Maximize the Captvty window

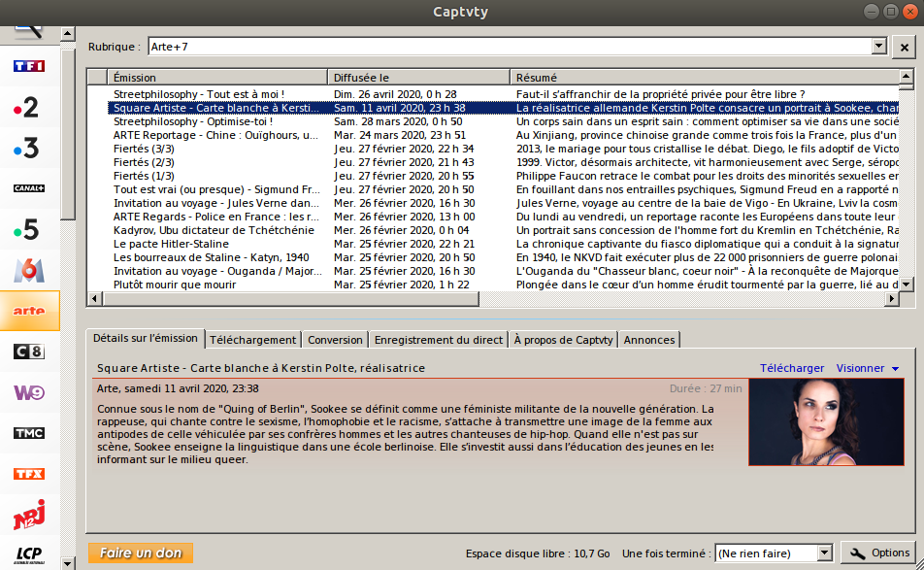(x=891, y=12)
